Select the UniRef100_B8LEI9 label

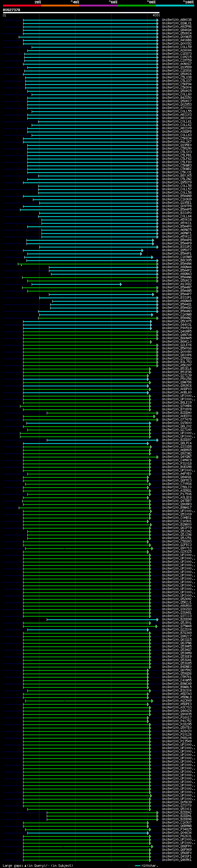click(x=176, y=403)
